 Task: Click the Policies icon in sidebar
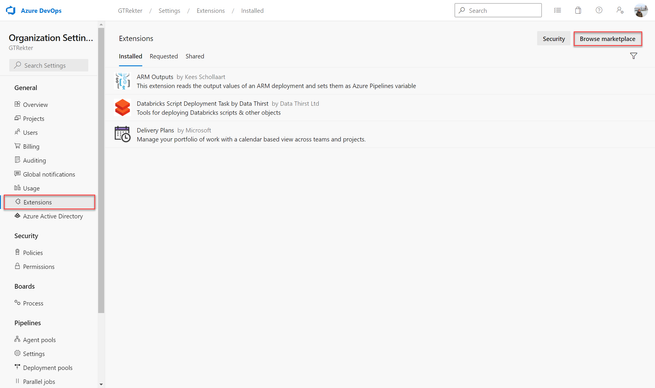(17, 252)
